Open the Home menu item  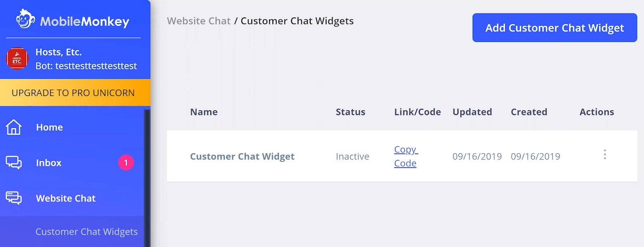tap(50, 127)
